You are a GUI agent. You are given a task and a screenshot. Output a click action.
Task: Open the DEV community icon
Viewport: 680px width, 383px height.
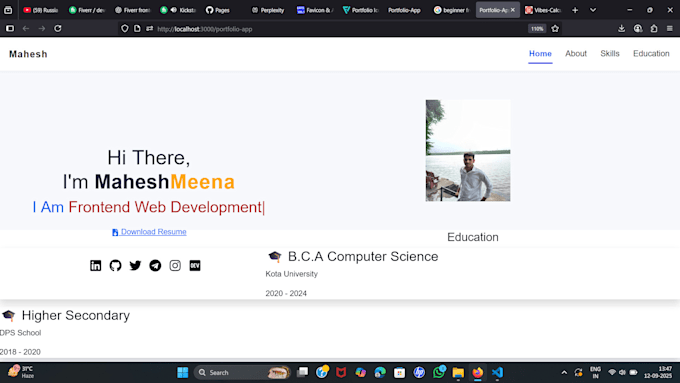pyautogui.click(x=195, y=265)
